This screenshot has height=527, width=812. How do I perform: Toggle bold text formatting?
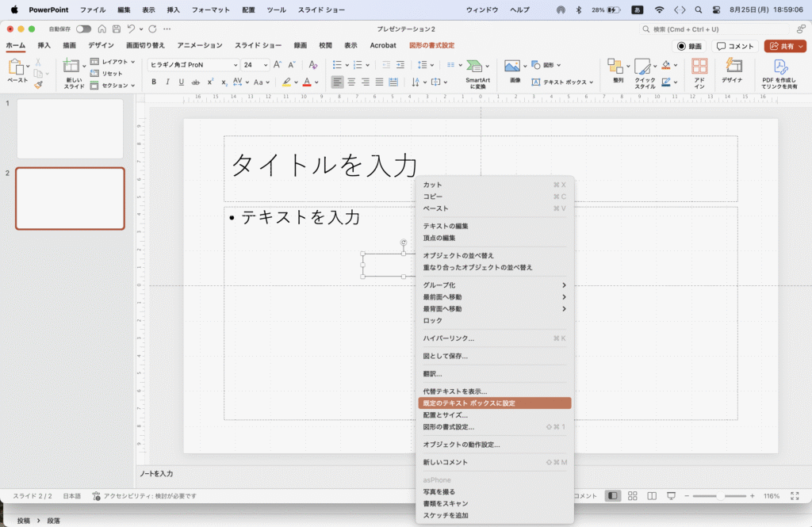(155, 82)
